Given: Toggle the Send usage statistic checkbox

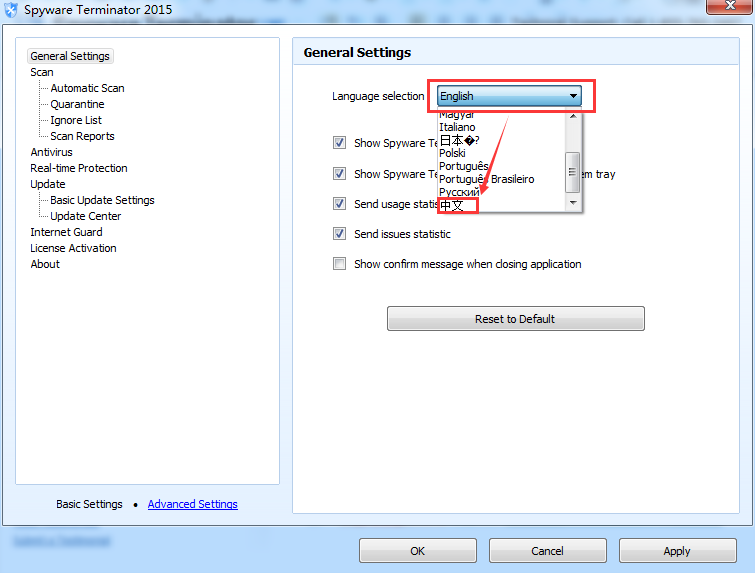Looking at the screenshot, I should [340, 204].
